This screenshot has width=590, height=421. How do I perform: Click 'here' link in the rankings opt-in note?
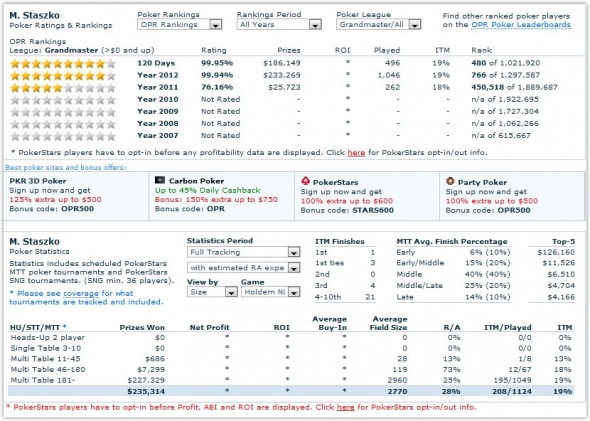pos(356,153)
